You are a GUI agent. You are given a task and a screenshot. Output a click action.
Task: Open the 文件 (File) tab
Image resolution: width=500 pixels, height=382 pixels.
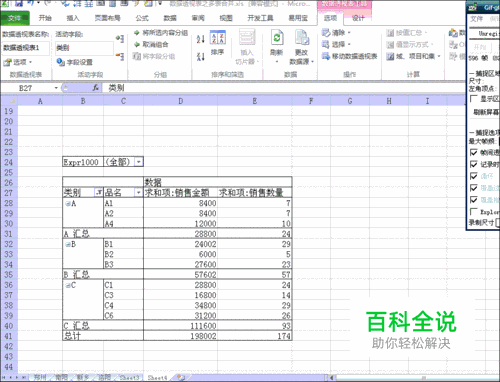pyautogui.click(x=15, y=18)
